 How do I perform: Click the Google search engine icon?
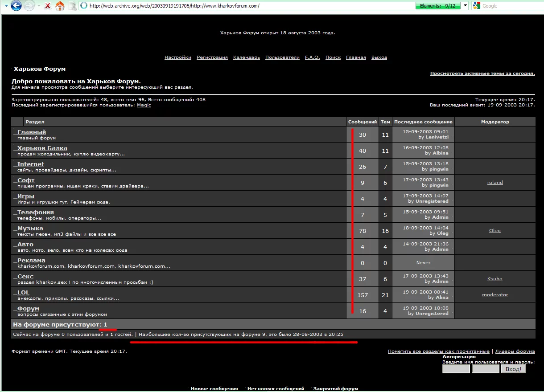476,6
